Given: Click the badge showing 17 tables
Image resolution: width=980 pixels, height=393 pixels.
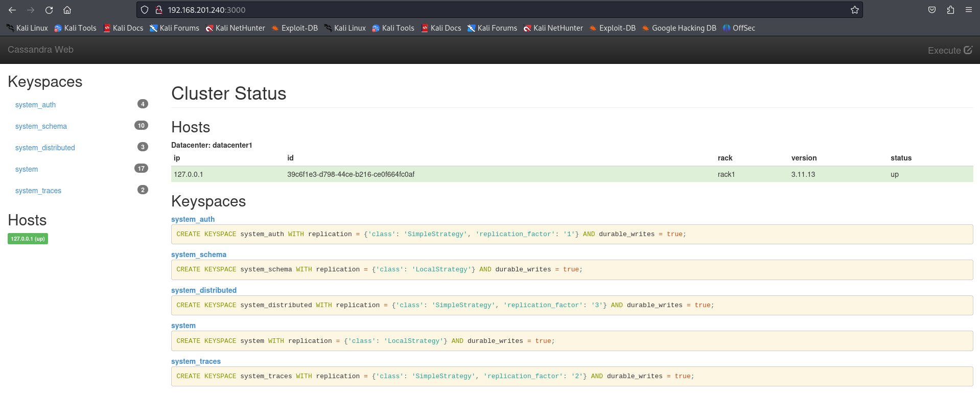Looking at the screenshot, I should tap(141, 168).
